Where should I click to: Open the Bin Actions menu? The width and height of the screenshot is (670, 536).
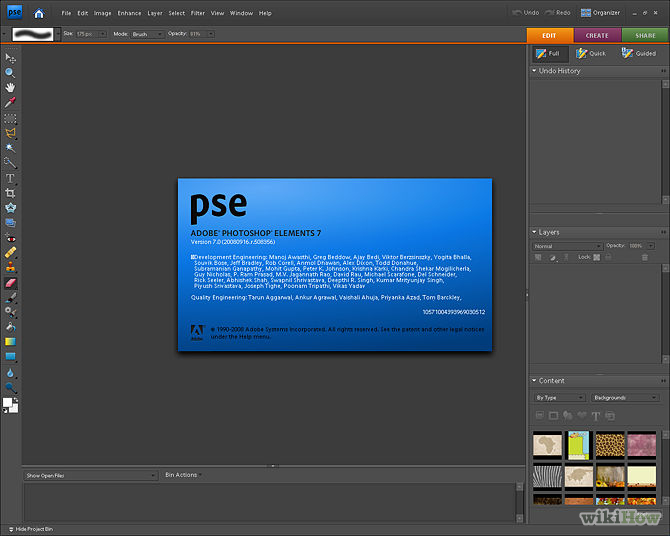(x=183, y=475)
